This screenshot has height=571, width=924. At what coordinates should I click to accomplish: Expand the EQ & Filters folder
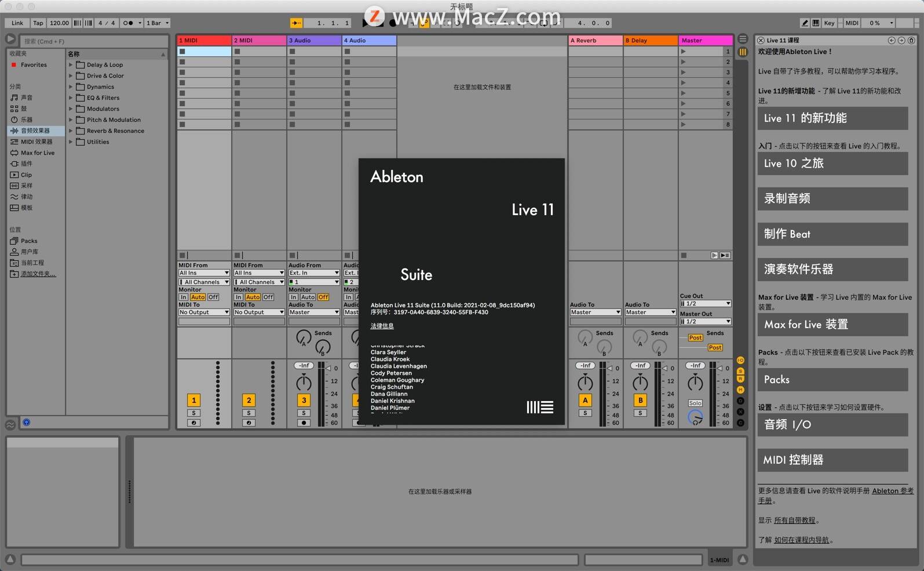pyautogui.click(x=71, y=98)
